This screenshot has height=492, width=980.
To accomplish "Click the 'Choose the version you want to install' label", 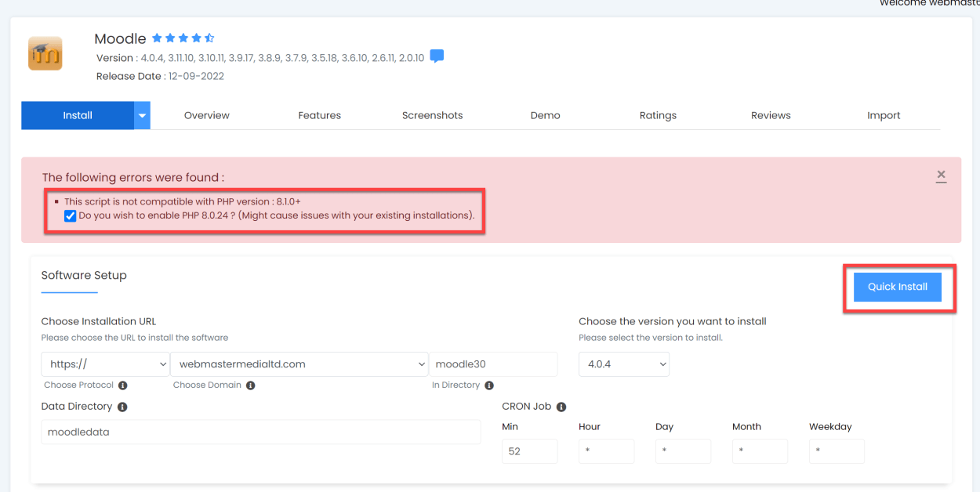I will [673, 321].
